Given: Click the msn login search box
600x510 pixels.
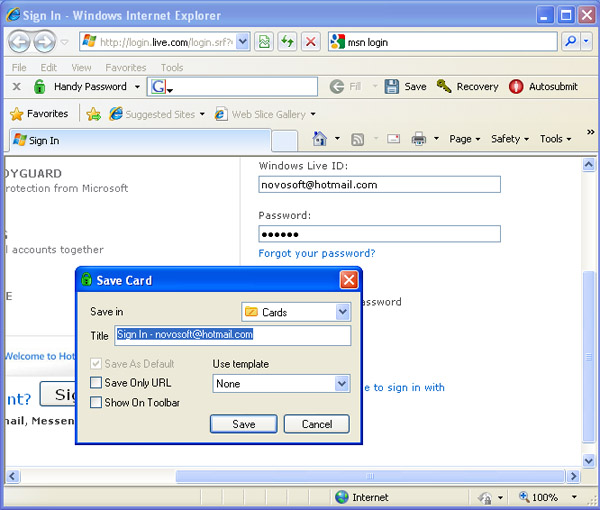Looking at the screenshot, I should coord(442,41).
